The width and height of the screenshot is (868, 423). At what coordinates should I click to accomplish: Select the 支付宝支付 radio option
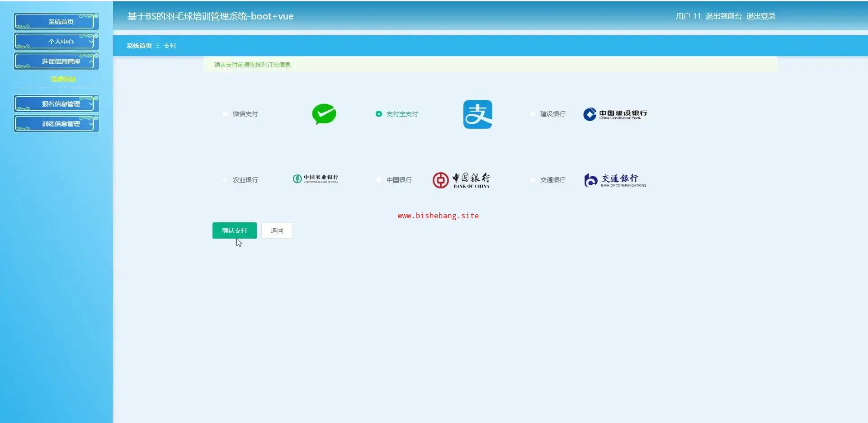point(379,114)
